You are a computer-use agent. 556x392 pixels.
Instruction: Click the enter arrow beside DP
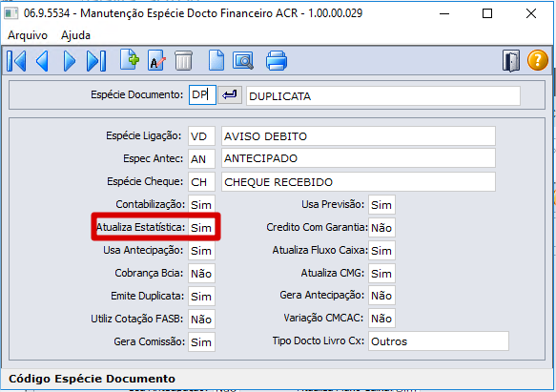(230, 94)
